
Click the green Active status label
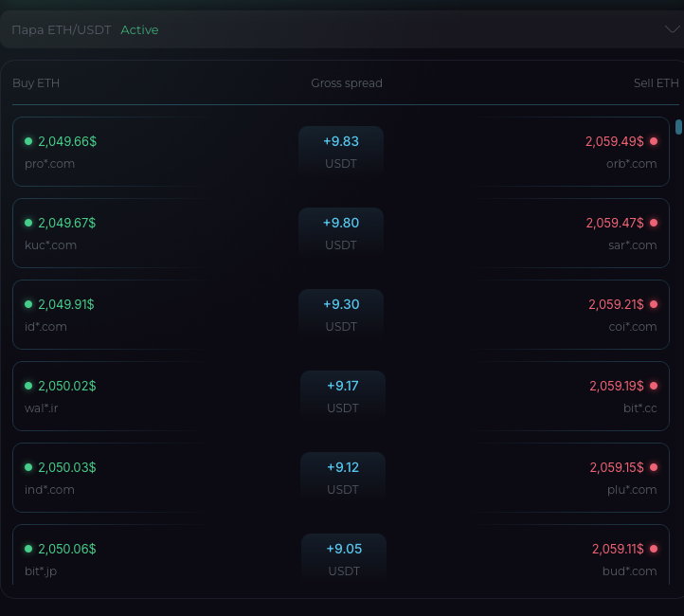click(139, 29)
